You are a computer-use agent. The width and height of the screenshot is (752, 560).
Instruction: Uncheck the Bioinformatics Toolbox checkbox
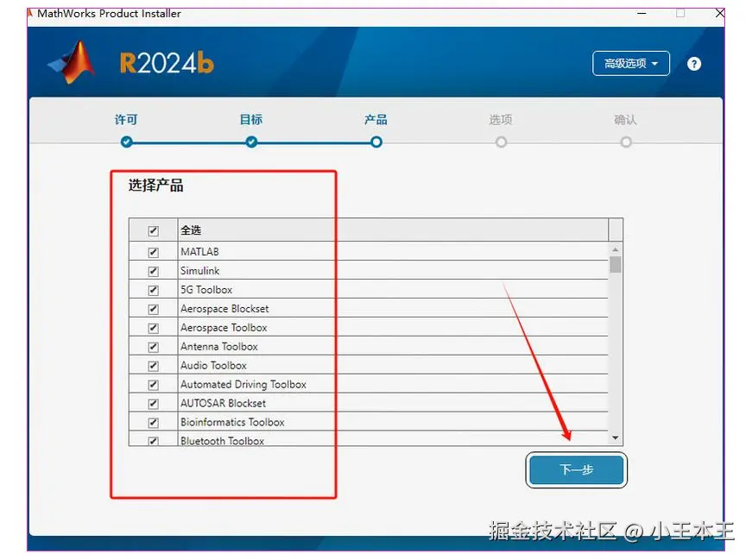click(x=153, y=422)
